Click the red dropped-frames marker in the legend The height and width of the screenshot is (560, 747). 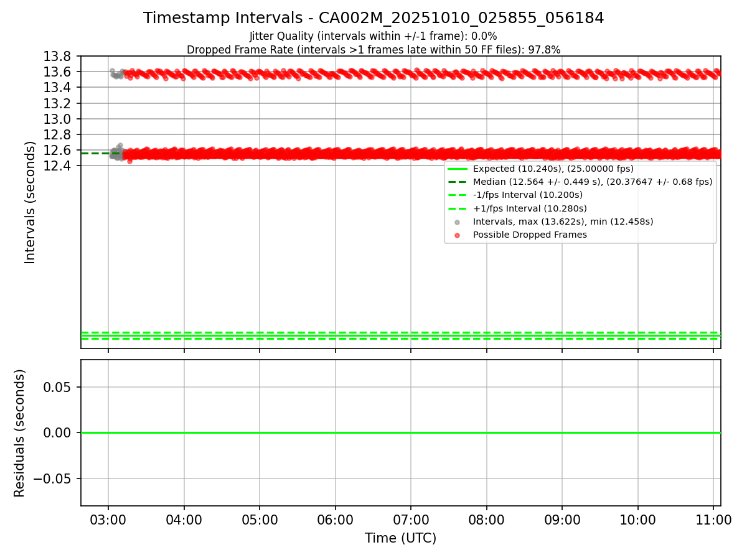point(458,235)
